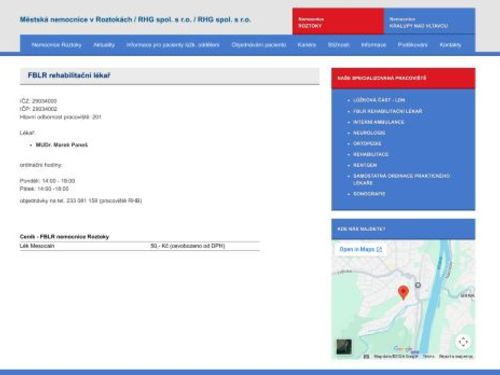The width and height of the screenshot is (500, 375).
Task: Click Report a map error link
Action: (456, 356)
